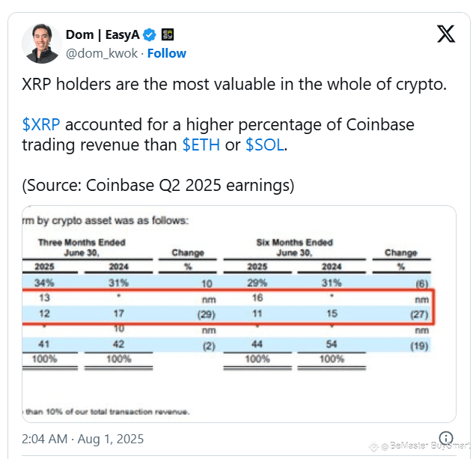The width and height of the screenshot is (476, 459).
Task: Open the 2:04 AM Aug 1, 2025 timestamp
Action: coord(82,439)
